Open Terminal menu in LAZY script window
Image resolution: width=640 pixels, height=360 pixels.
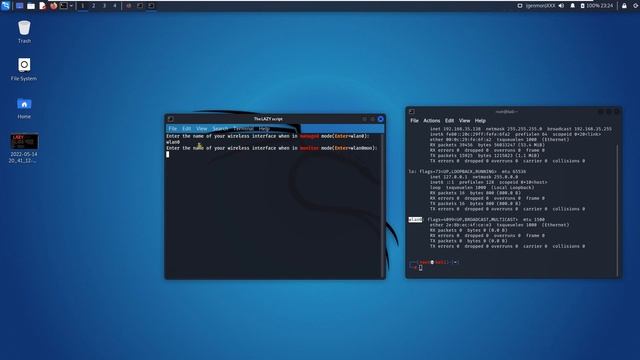point(243,129)
